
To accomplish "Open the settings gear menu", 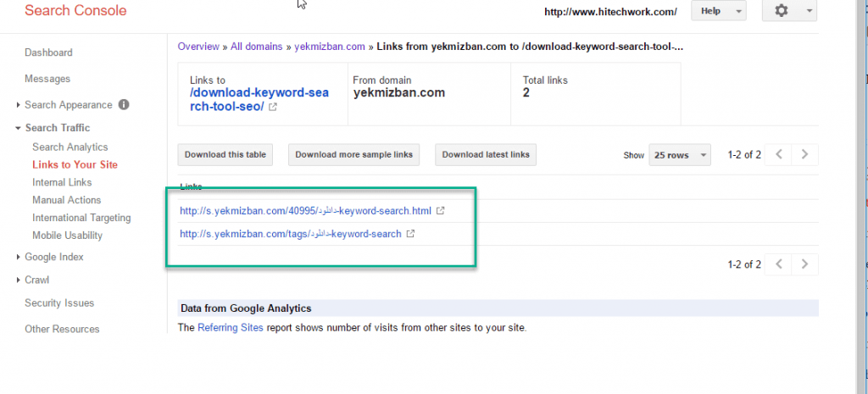I will [x=789, y=10].
